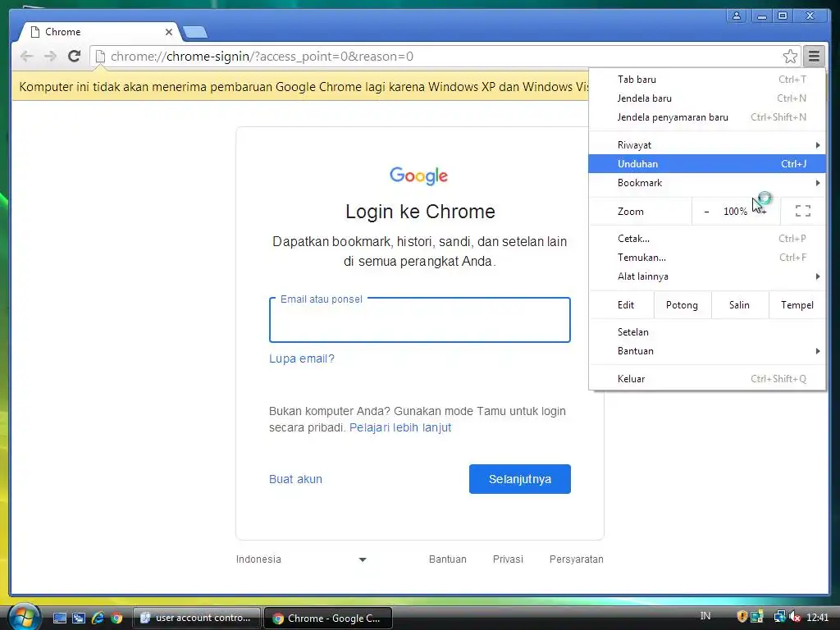The height and width of the screenshot is (630, 840).
Task: Choose Keluar to quit Chrome
Action: (x=707, y=379)
